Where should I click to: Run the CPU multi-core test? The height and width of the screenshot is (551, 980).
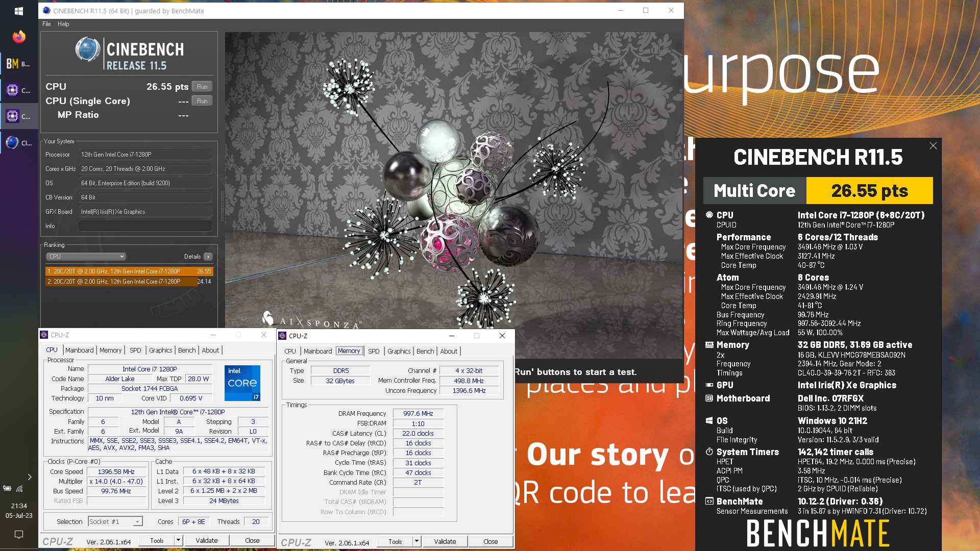[202, 87]
